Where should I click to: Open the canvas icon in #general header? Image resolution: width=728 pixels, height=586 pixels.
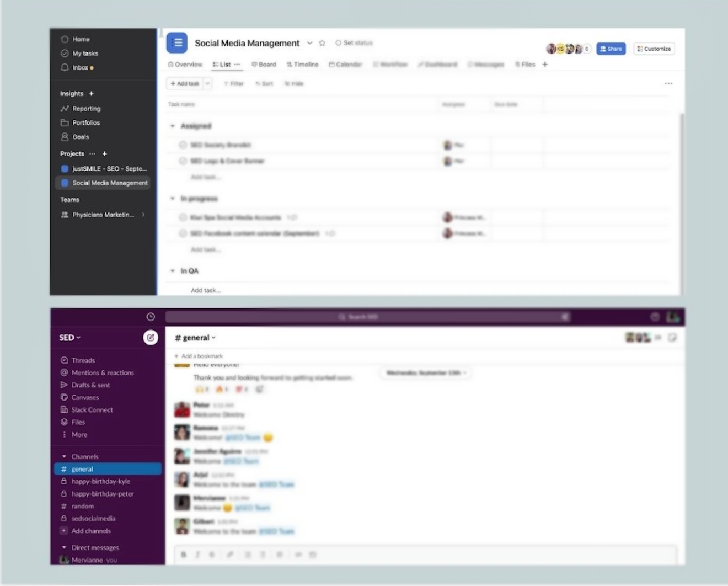(672, 338)
